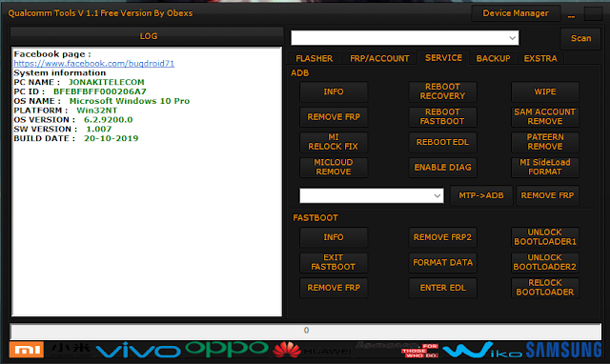Image resolution: width=610 pixels, height=364 pixels.
Task: Click the progress bar showing 0
Action: point(306,331)
